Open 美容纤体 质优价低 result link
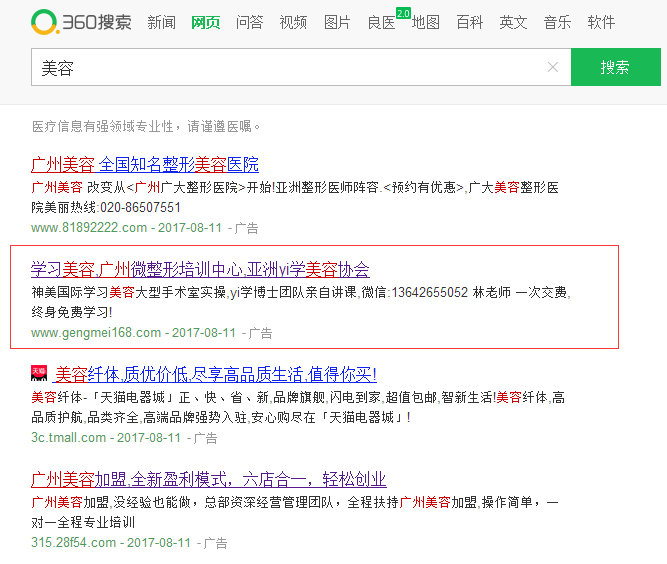Screen dimensions: 667x564 click(x=215, y=374)
